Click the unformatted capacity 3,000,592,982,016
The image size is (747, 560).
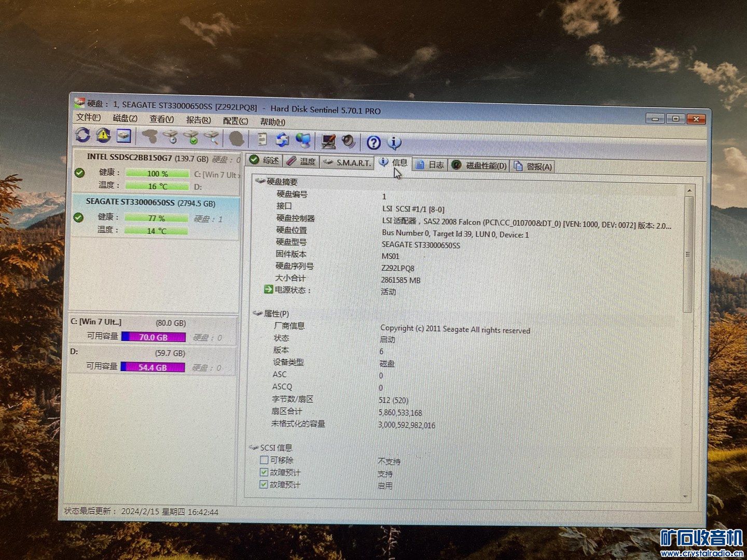click(x=407, y=425)
